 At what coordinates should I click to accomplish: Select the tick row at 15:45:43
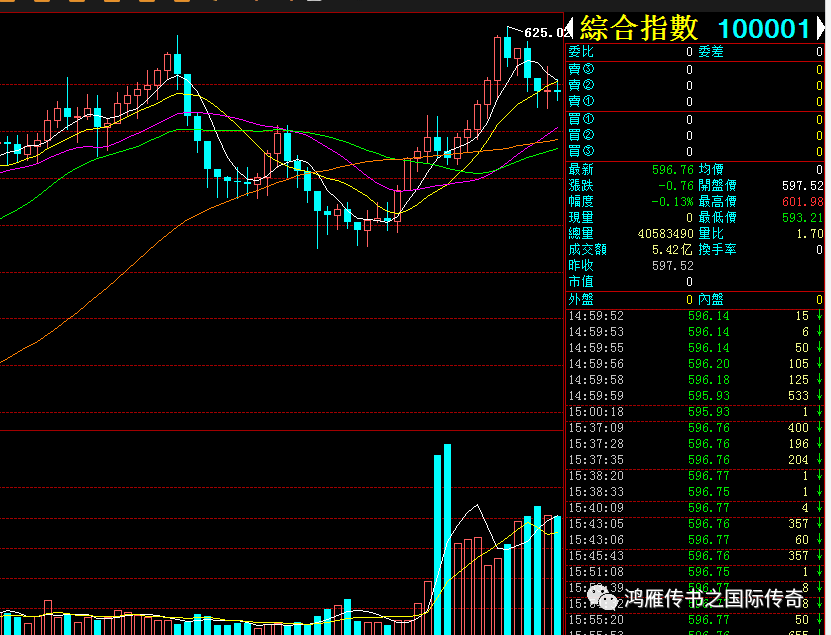pos(695,556)
